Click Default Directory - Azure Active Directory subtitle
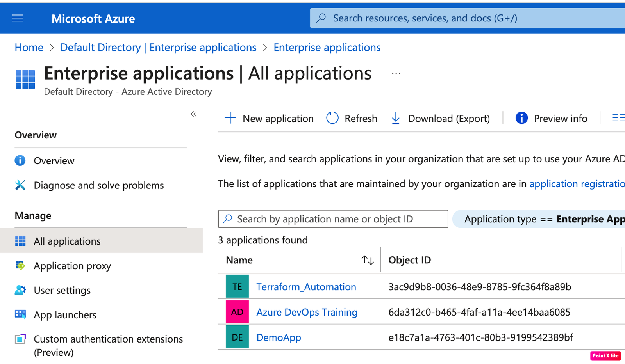Viewport: 625px width, 364px height. (128, 92)
